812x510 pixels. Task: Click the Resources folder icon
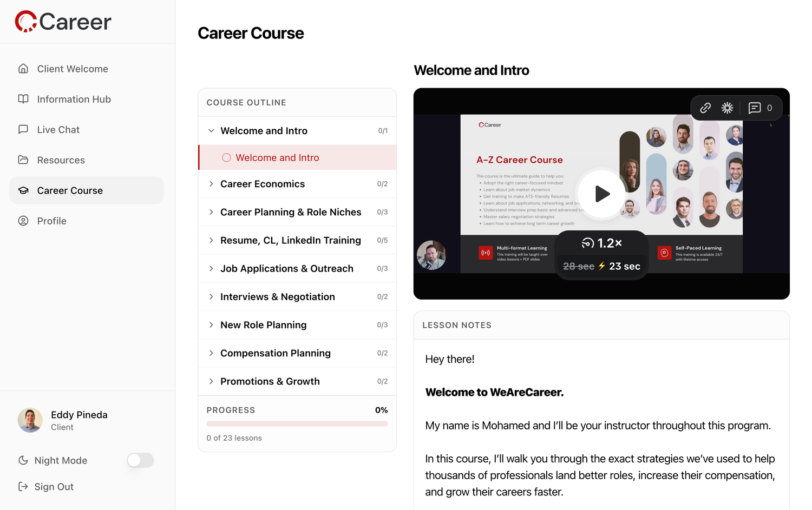click(x=23, y=160)
